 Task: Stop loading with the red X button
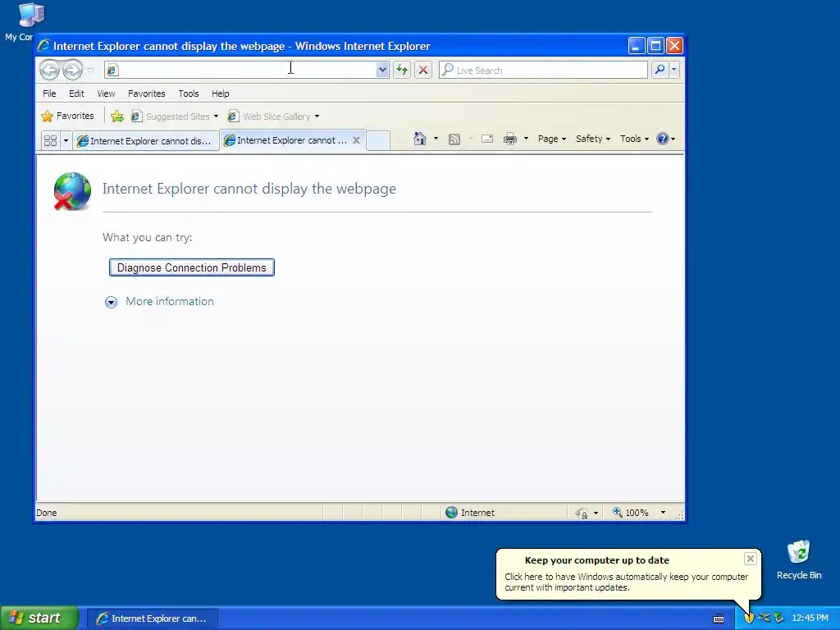[423, 70]
